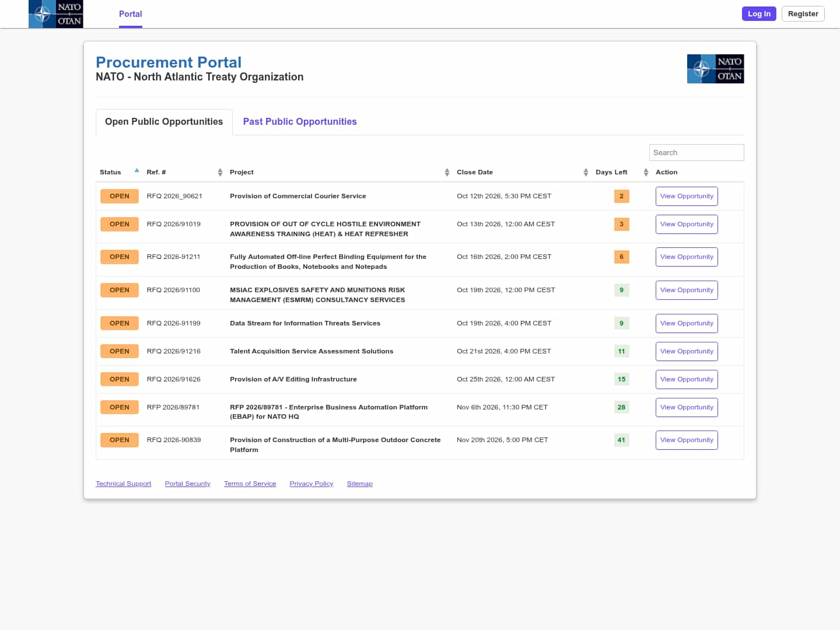
Task: Click the NATO OTAN logo in top navigation
Action: pos(56,14)
